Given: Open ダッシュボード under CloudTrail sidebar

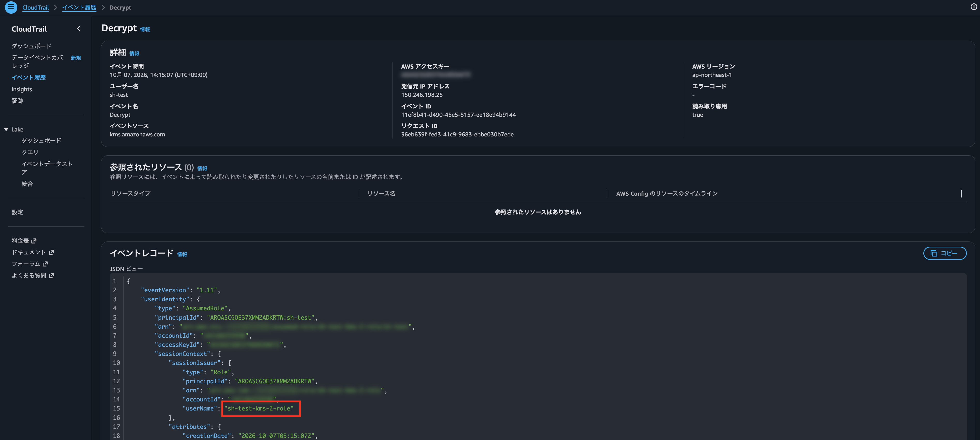Looking at the screenshot, I should [32, 46].
